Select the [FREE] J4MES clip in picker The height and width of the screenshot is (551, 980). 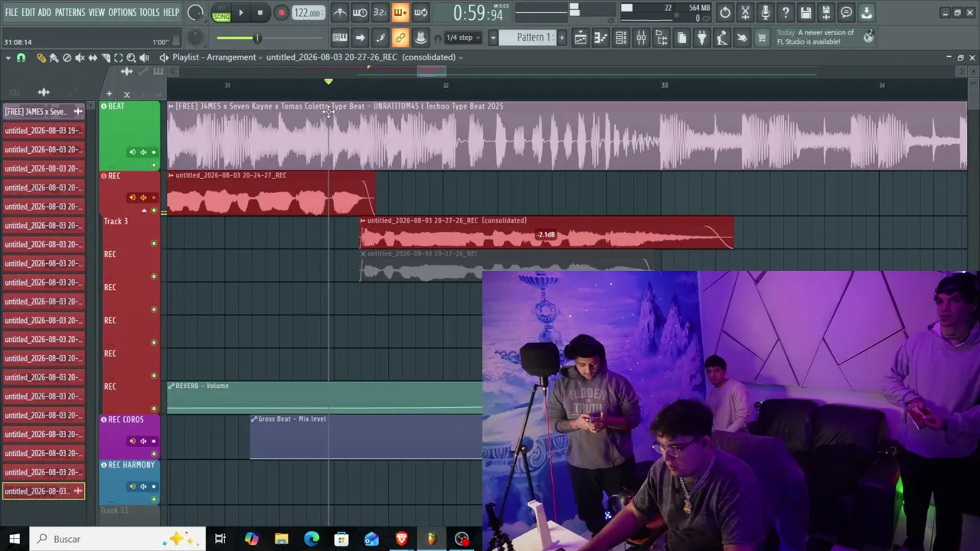[43, 112]
